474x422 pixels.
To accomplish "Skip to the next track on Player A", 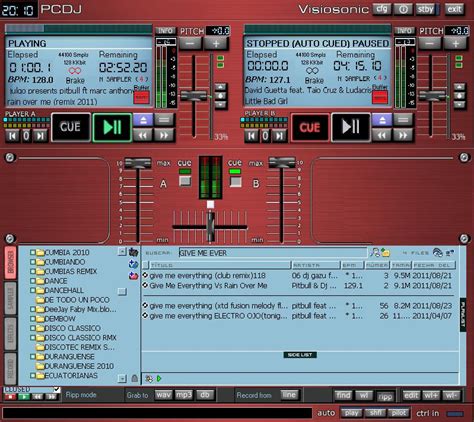I will click(x=40, y=136).
